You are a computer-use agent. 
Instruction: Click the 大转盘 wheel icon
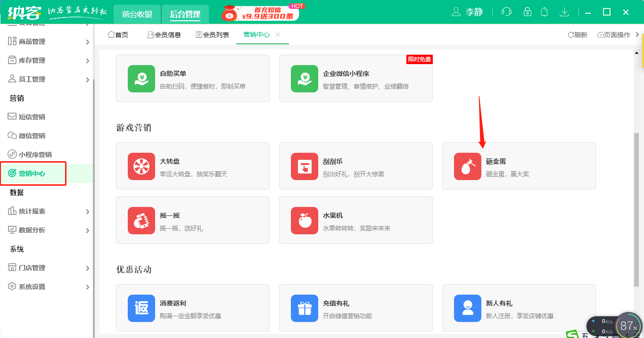(141, 166)
